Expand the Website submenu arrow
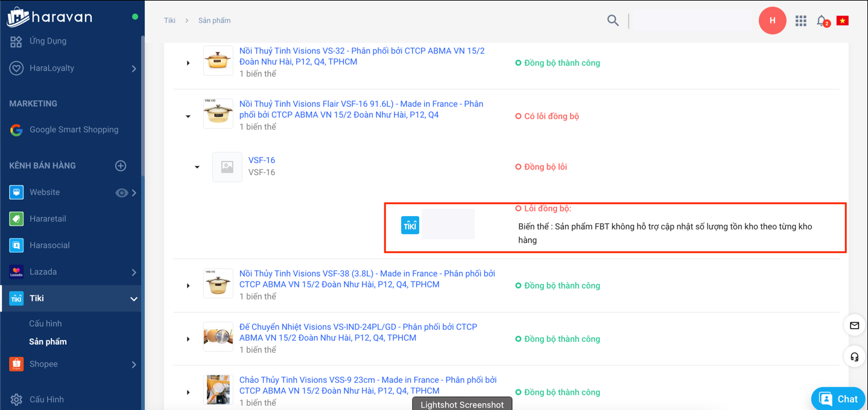Viewport: 868px width, 410px height. coord(134,193)
